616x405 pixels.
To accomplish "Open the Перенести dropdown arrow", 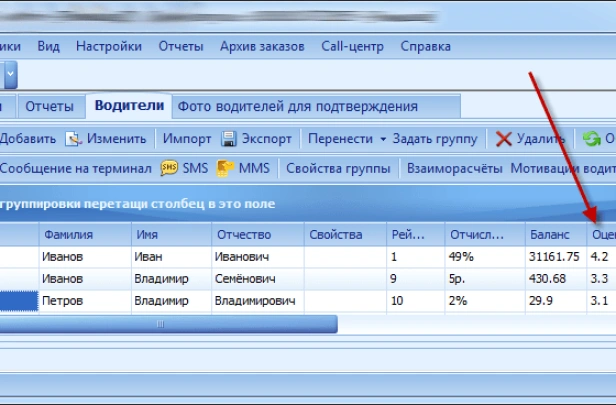I will [x=383, y=139].
